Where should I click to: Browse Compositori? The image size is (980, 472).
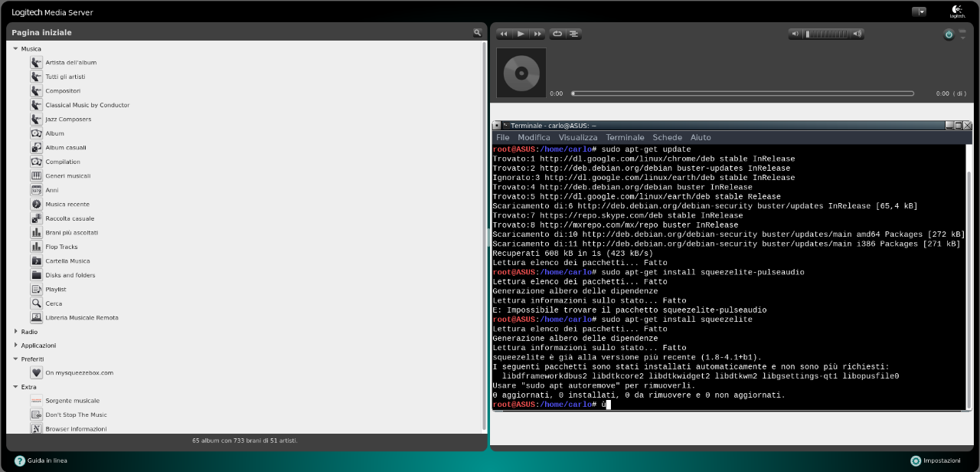pos(63,90)
